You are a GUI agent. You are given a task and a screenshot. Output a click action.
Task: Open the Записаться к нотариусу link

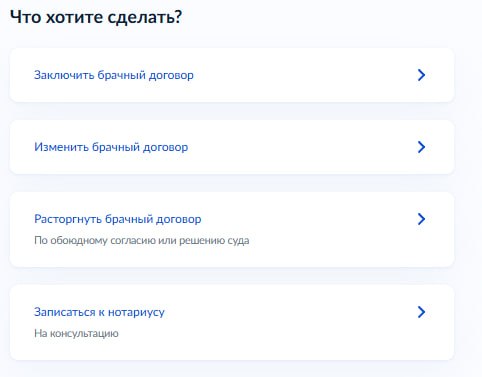pos(99,312)
